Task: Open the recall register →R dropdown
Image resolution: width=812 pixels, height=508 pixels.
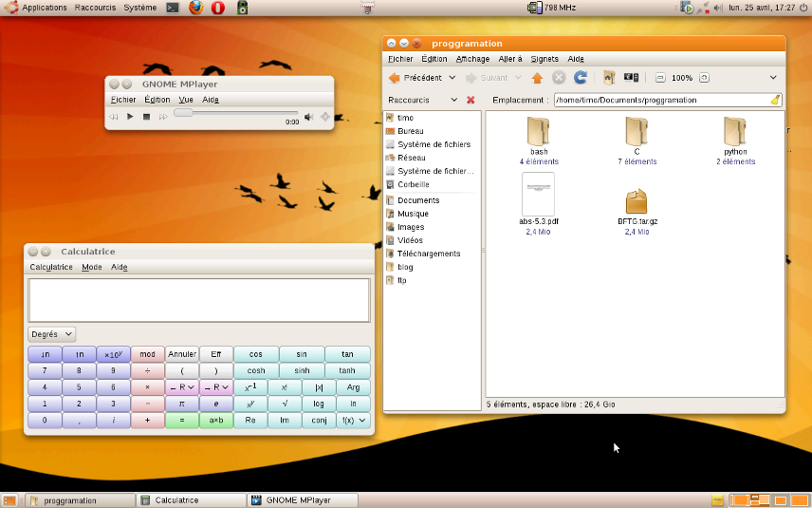Action: coord(216,387)
